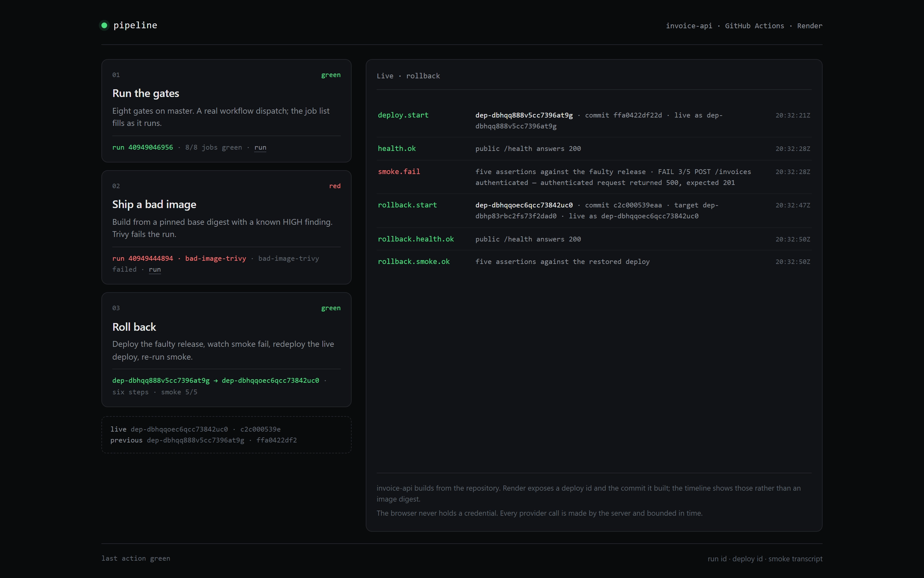Click the run id · deploy id · smoke transcript footer
This screenshot has height=578, width=924.
coord(765,559)
